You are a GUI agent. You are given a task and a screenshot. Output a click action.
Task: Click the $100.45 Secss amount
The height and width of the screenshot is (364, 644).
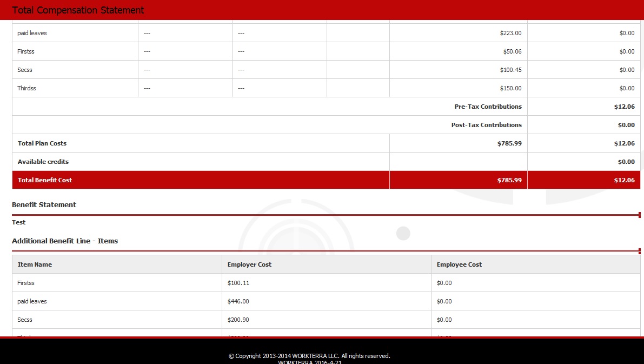point(510,70)
